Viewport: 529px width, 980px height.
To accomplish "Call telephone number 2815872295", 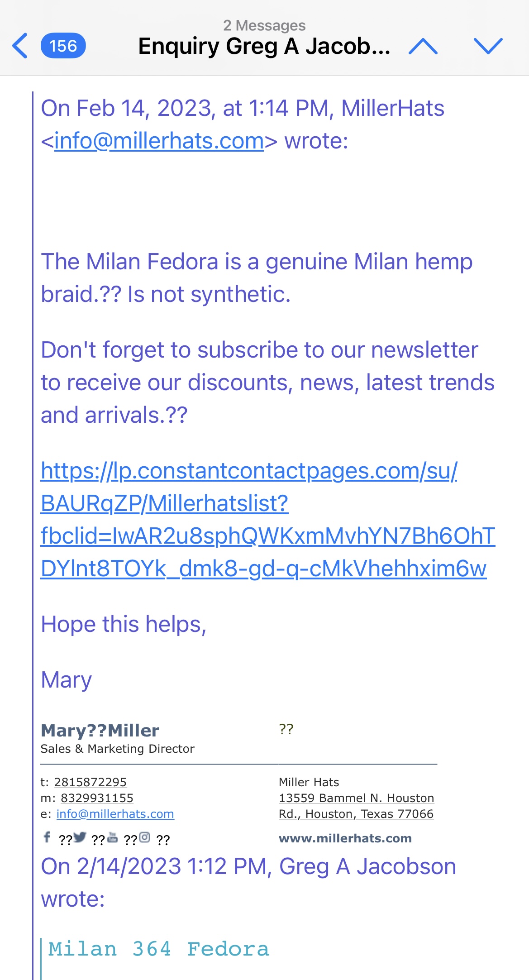I will [x=91, y=782].
